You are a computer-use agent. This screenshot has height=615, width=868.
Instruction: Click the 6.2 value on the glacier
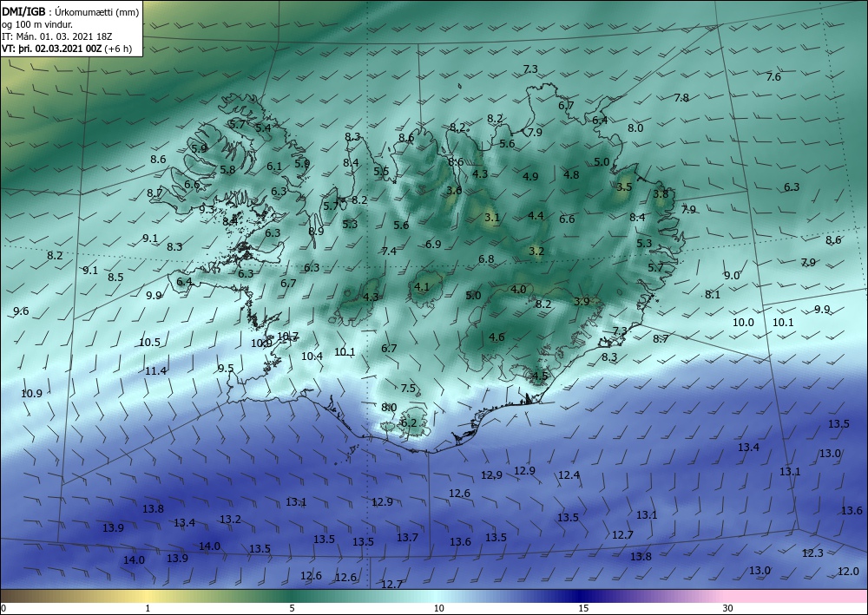[x=409, y=423]
